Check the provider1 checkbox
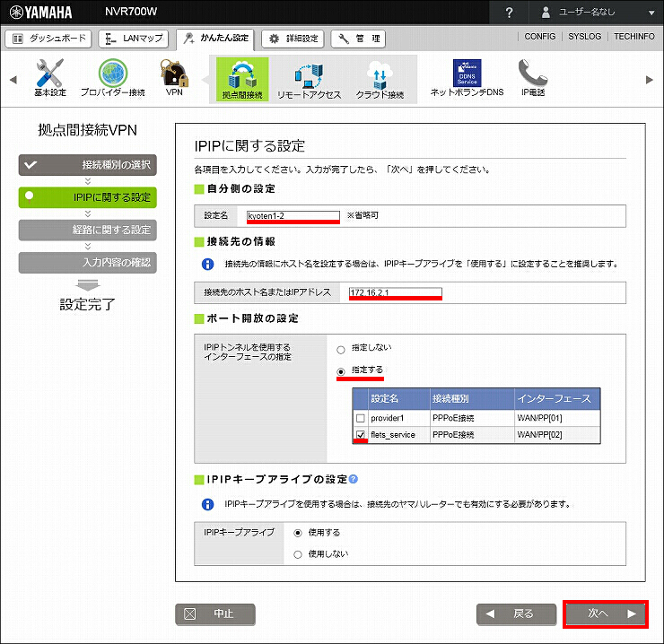Image resolution: width=664 pixels, height=644 pixels. [x=361, y=418]
